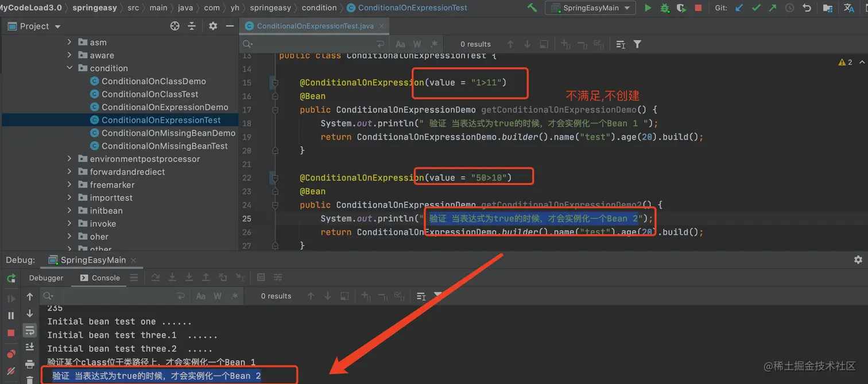
Task: Collapse all in the Project panel
Action: [192, 26]
